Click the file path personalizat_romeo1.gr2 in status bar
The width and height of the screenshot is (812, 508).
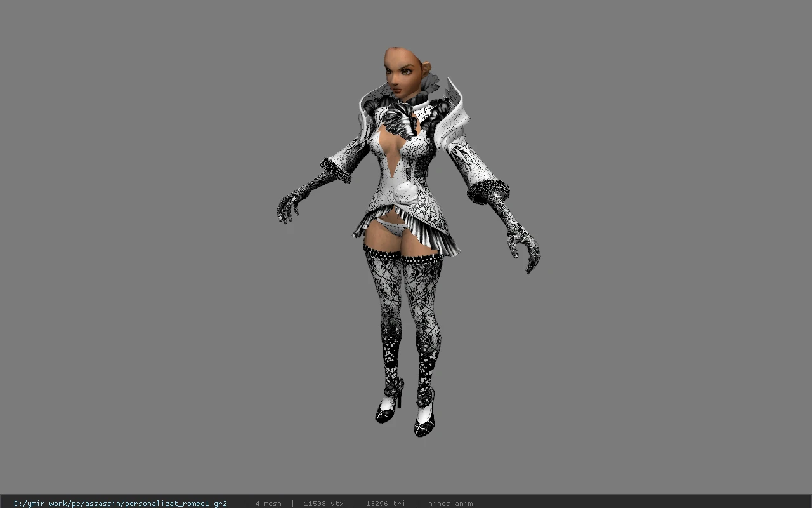pos(121,504)
